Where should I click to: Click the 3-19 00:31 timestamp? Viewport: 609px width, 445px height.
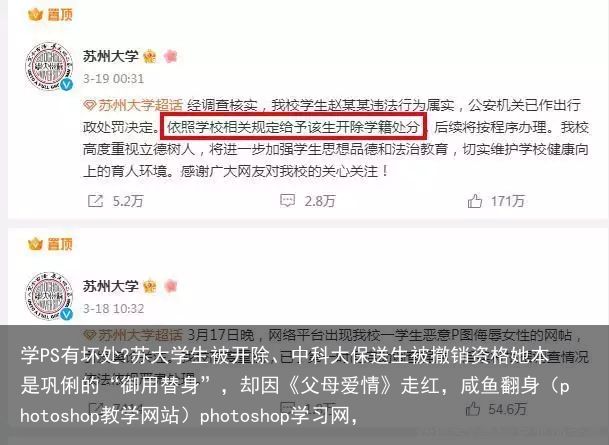(x=113, y=79)
